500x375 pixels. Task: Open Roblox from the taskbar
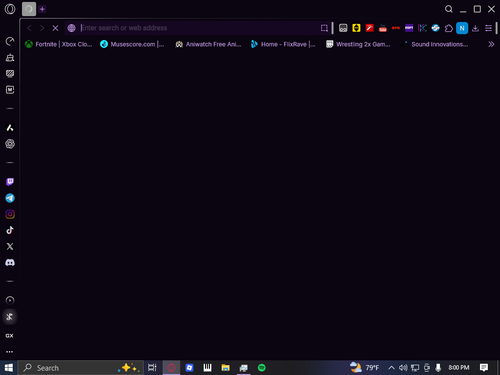189,368
